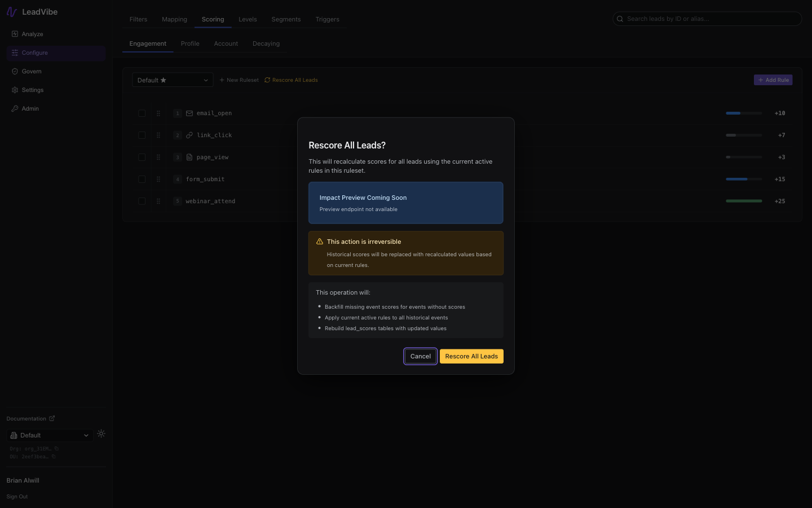This screenshot has width=812, height=508.
Task: Open the Profile scoring tab
Action: click(x=190, y=43)
